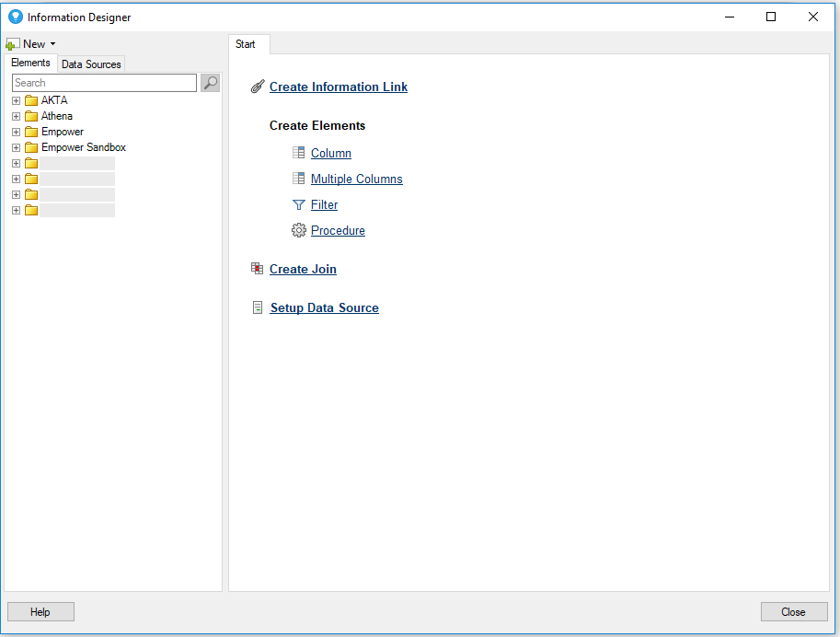The height and width of the screenshot is (637, 840).
Task: Expand the Empower Sandbox folder node
Action: pyautogui.click(x=16, y=147)
